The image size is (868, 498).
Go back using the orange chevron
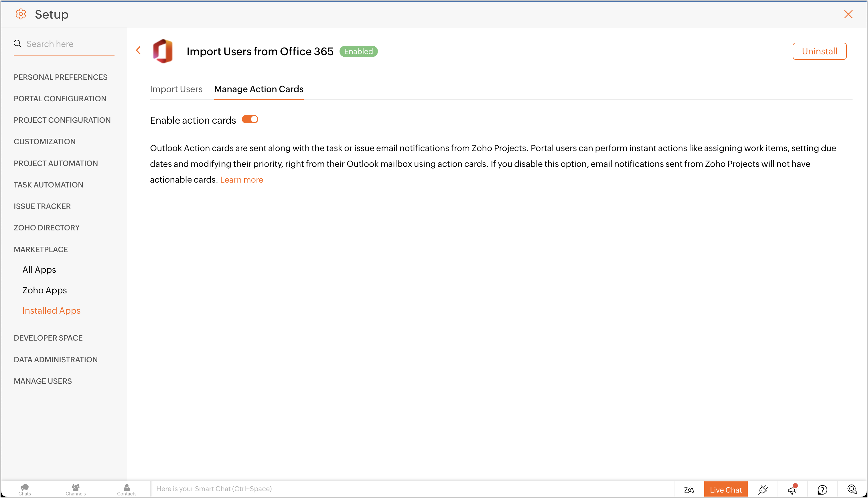[138, 51]
